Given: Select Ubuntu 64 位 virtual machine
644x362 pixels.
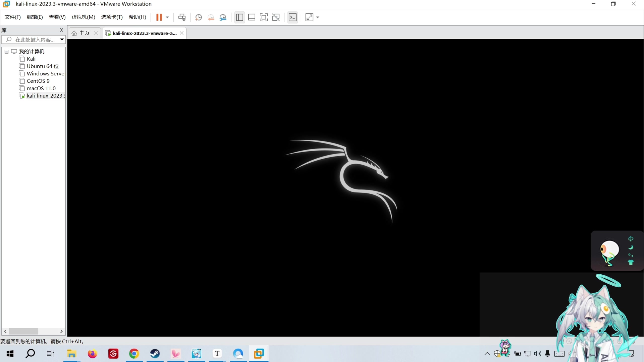Looking at the screenshot, I should click(x=43, y=66).
